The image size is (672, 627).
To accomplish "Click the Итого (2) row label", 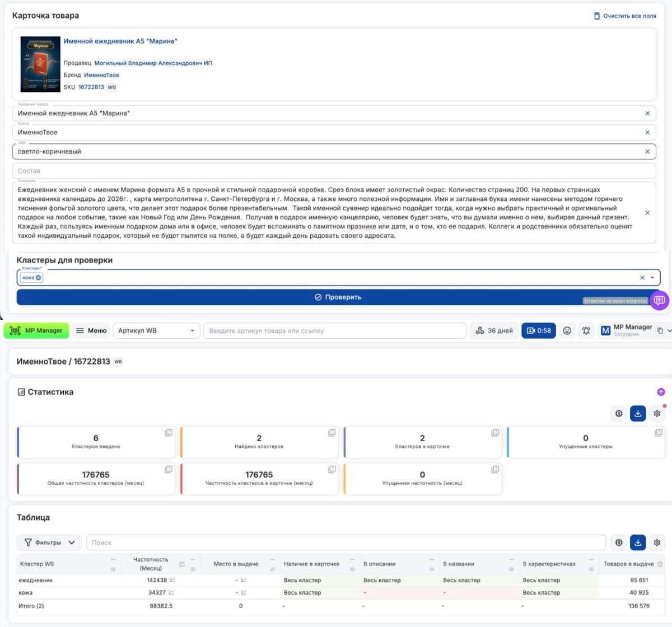I will (31, 606).
